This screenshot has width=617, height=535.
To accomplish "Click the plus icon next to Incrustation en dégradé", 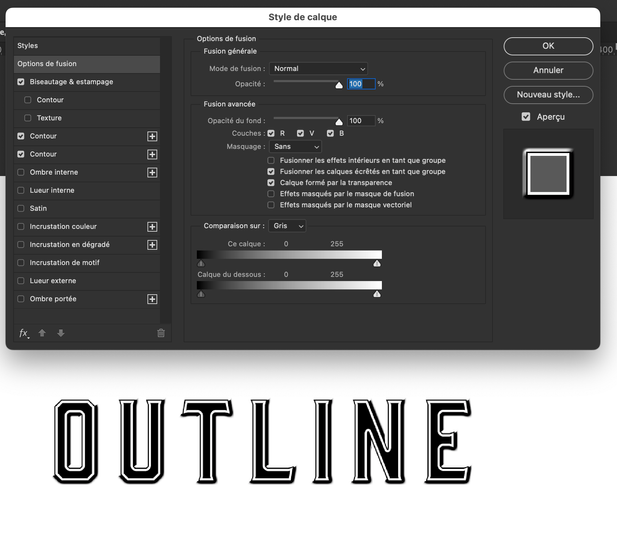I will coord(152,245).
